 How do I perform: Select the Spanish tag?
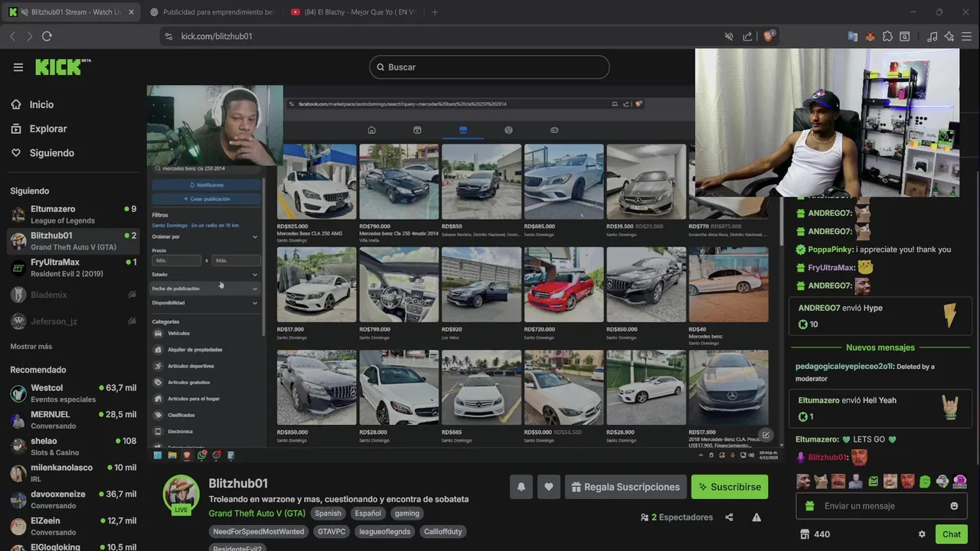(328, 514)
